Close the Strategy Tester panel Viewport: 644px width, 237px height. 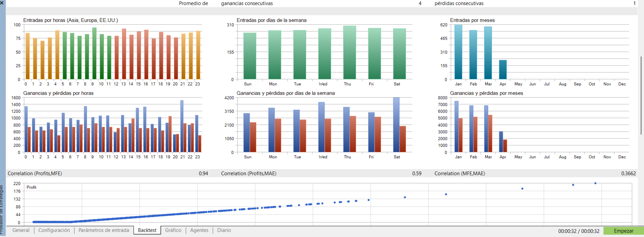click(x=2, y=2)
